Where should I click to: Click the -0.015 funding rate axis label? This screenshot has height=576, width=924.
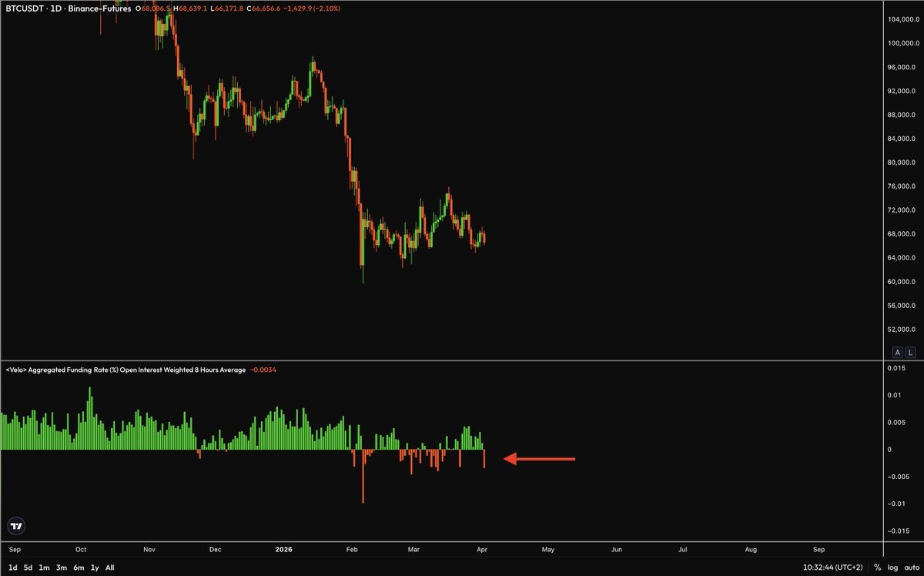click(x=898, y=531)
